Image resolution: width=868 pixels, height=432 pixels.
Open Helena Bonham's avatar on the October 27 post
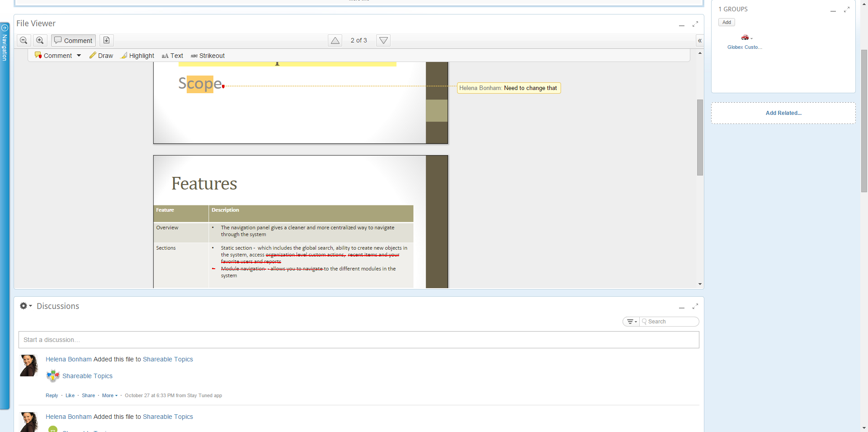(x=29, y=366)
